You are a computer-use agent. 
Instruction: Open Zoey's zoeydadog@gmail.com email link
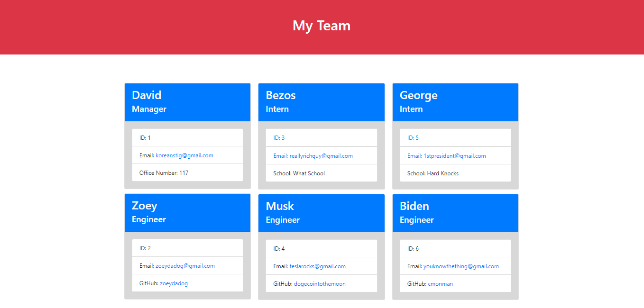coord(184,265)
